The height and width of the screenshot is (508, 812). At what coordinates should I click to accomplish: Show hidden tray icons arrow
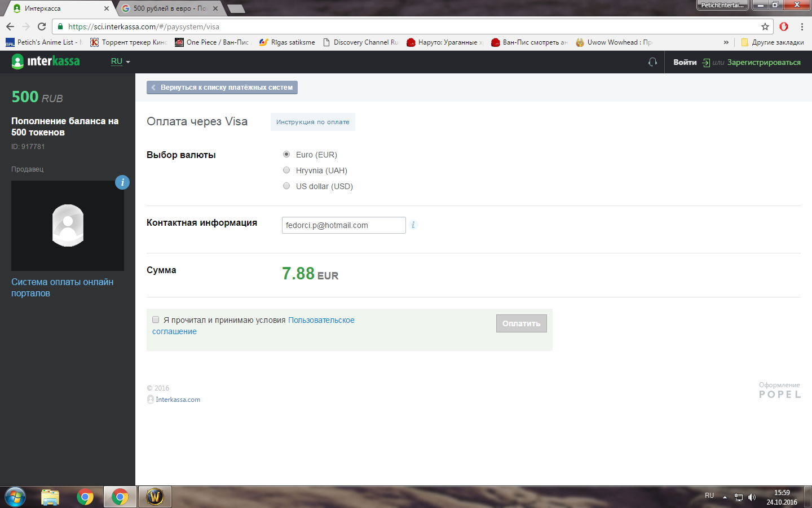point(725,497)
